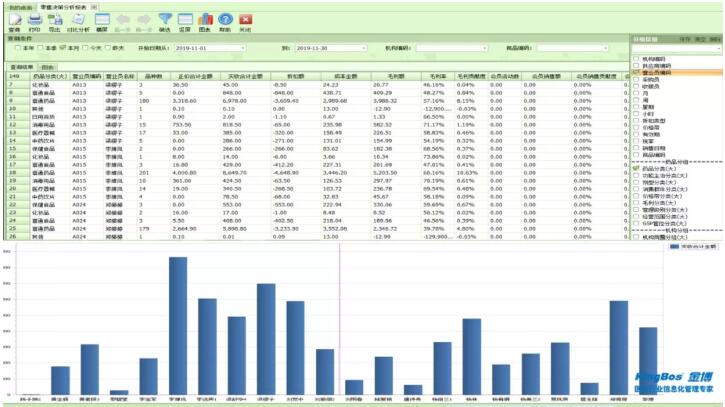Select the 零售决策分析报表 tab

point(62,5)
